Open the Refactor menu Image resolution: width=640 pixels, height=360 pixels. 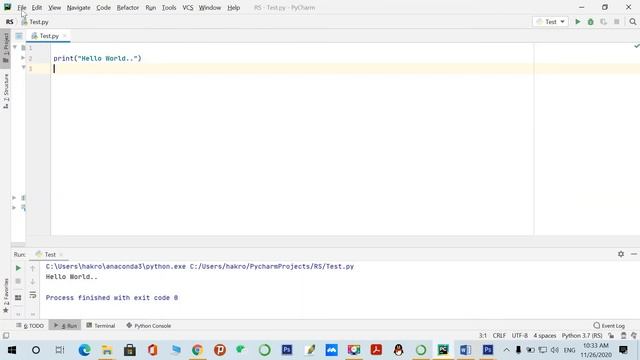pyautogui.click(x=127, y=8)
